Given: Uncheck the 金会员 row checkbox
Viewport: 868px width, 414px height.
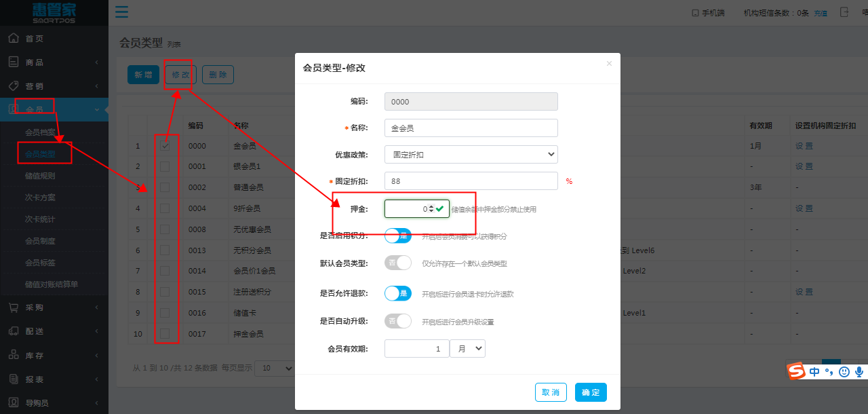Looking at the screenshot, I should coord(165,145).
